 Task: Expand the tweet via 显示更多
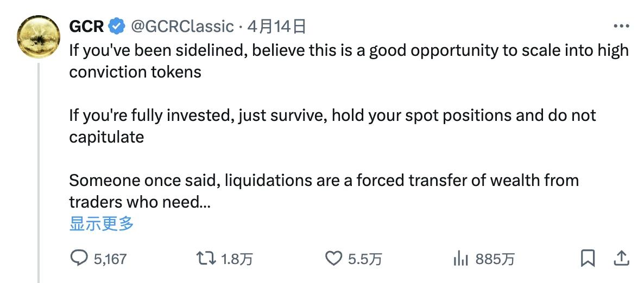(x=102, y=223)
